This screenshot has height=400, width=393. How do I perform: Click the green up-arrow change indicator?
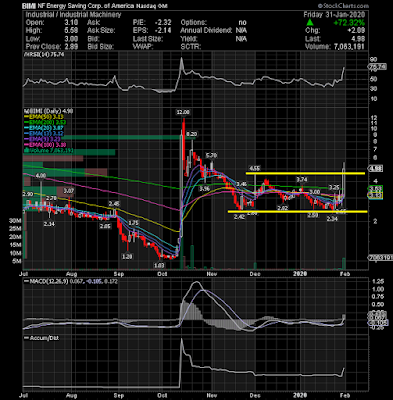point(310,23)
